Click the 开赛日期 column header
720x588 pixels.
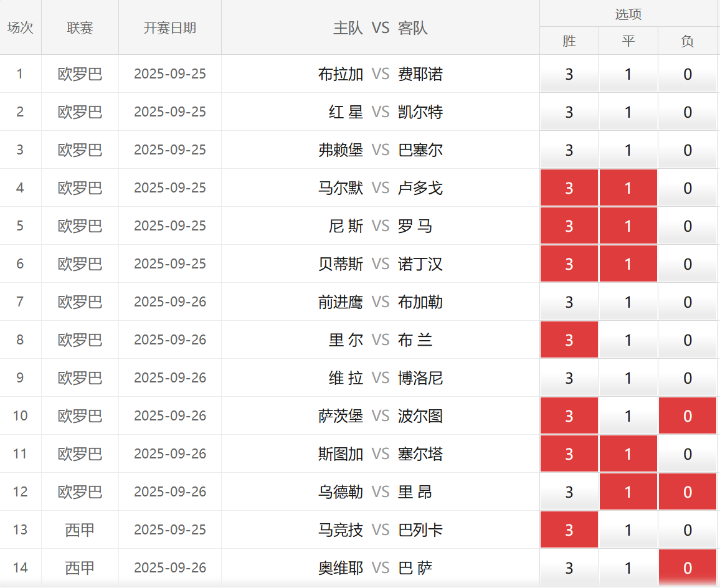[169, 28]
